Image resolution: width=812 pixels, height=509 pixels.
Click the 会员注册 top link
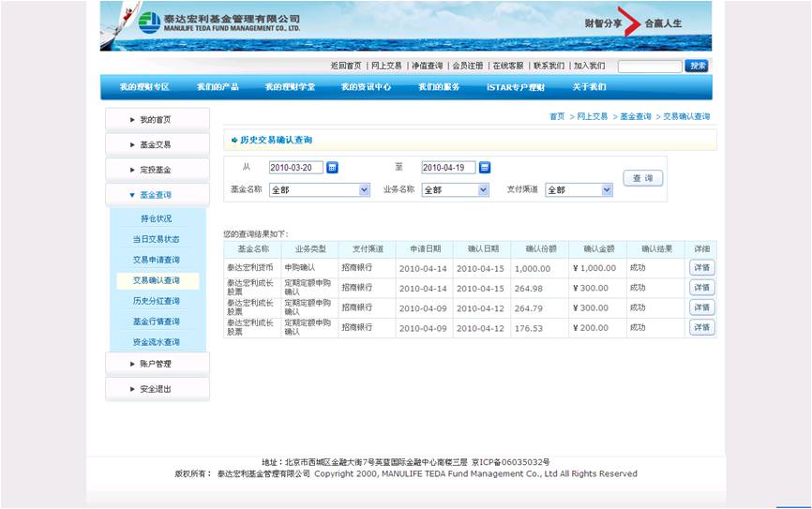point(468,66)
